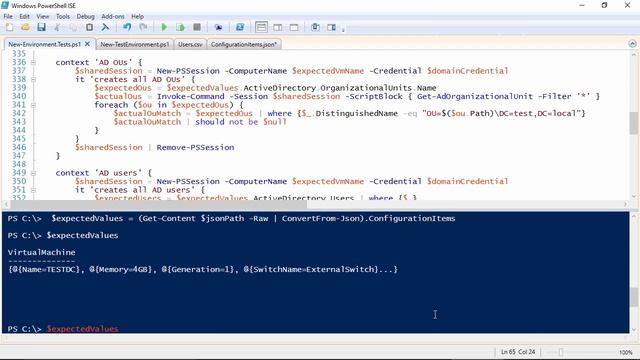
Task: Click '@{Name=TESTDC}' in console output
Action: 46,269
